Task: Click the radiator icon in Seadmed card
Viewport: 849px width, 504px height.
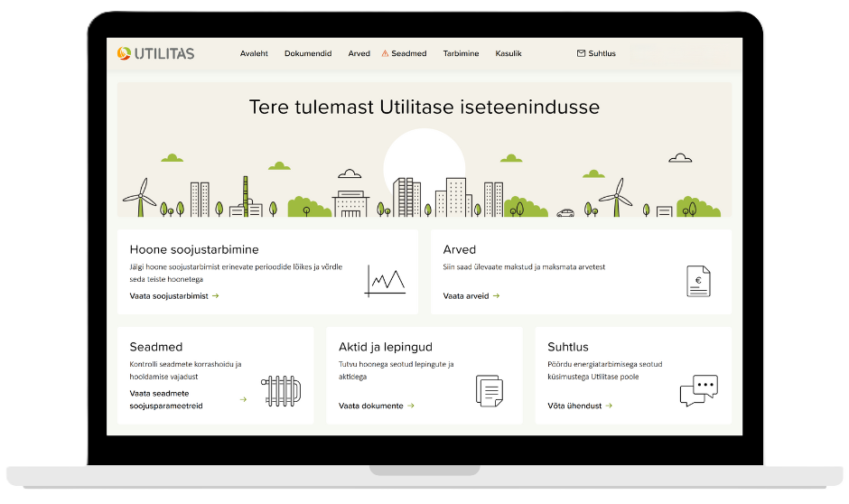Action: [280, 393]
